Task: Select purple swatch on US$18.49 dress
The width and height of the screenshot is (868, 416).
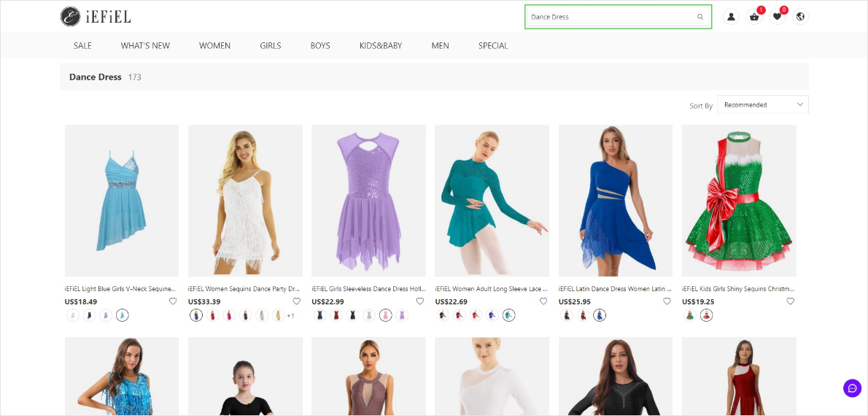Action: [x=106, y=315]
